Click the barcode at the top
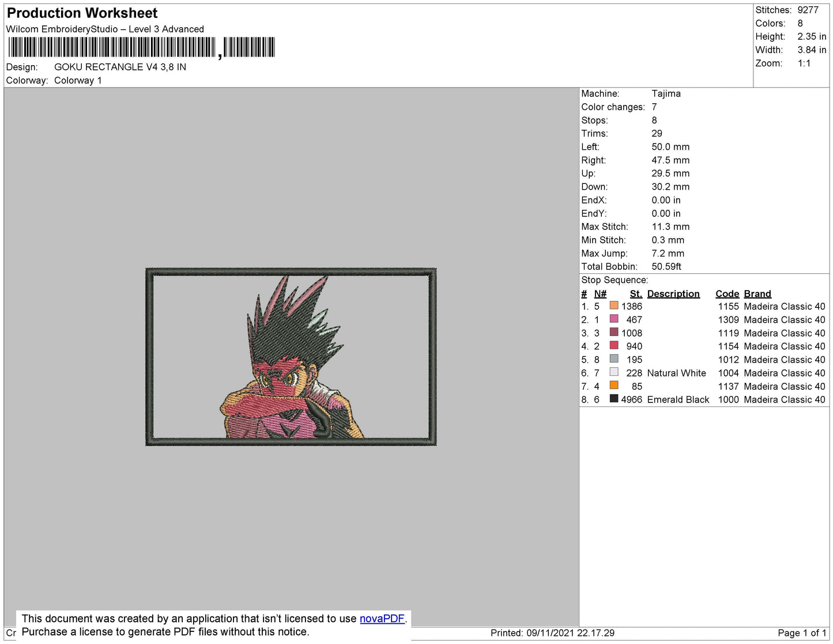 (142, 47)
